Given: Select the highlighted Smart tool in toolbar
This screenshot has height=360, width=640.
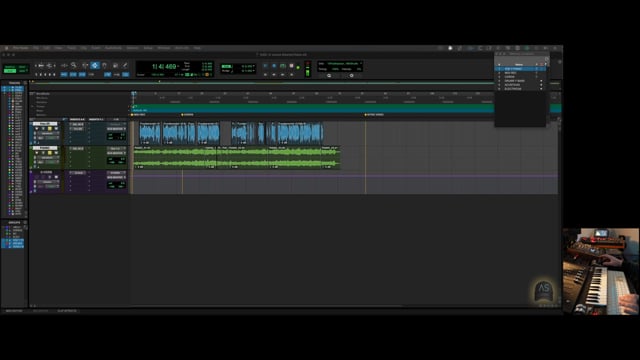Looking at the screenshot, I should 95,65.
